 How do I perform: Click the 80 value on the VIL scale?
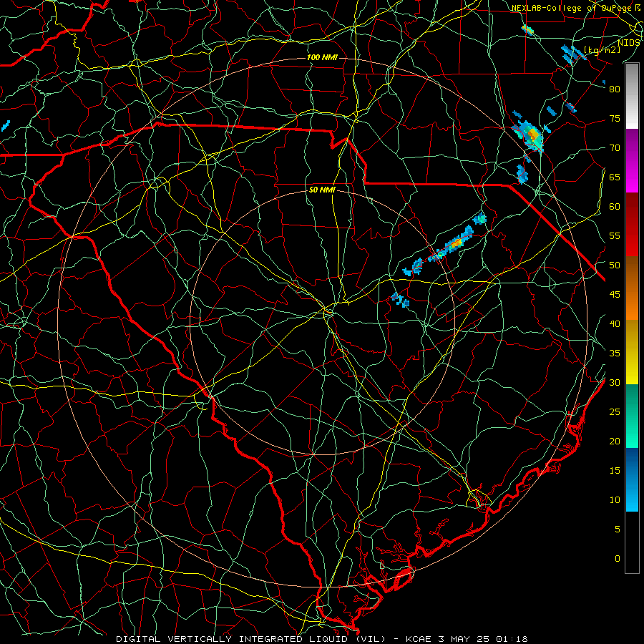click(x=615, y=89)
